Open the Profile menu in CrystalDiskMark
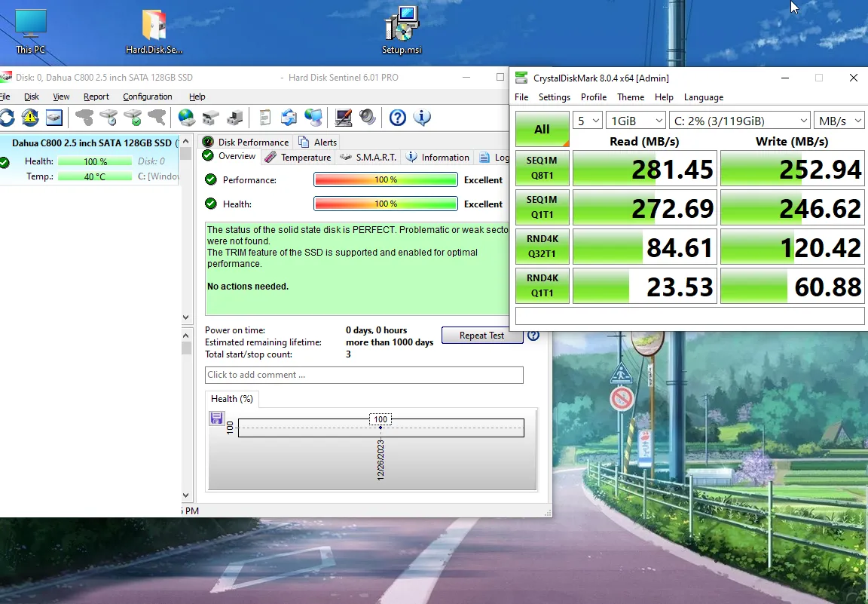The width and height of the screenshot is (868, 604). click(x=594, y=97)
